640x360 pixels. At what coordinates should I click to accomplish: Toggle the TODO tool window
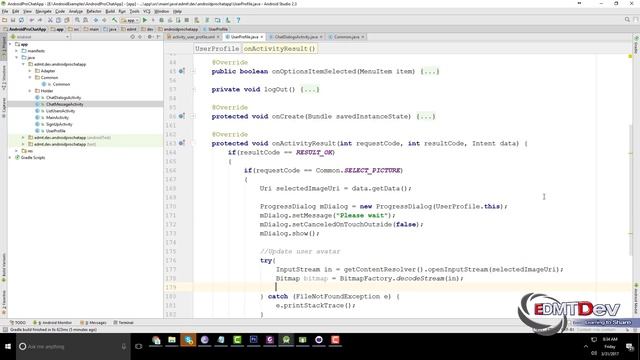click(x=18, y=322)
